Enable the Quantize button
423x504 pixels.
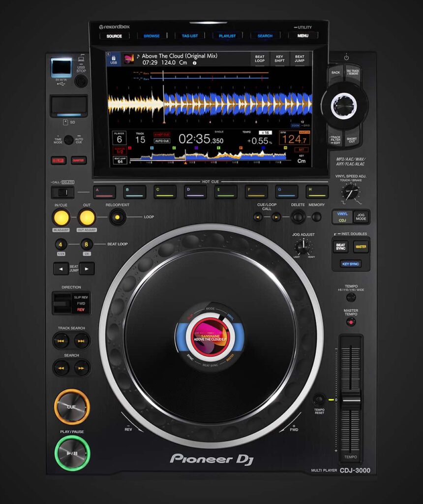coord(78,160)
